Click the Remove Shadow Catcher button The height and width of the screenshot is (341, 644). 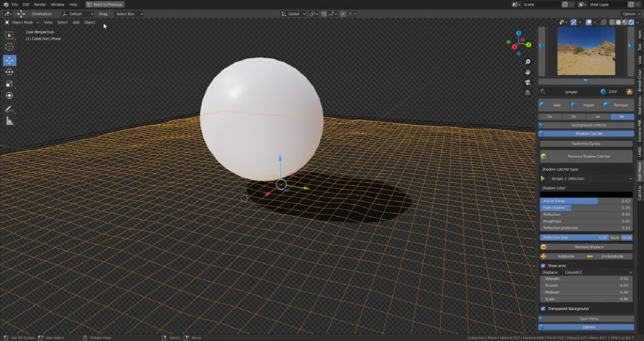[x=586, y=157]
